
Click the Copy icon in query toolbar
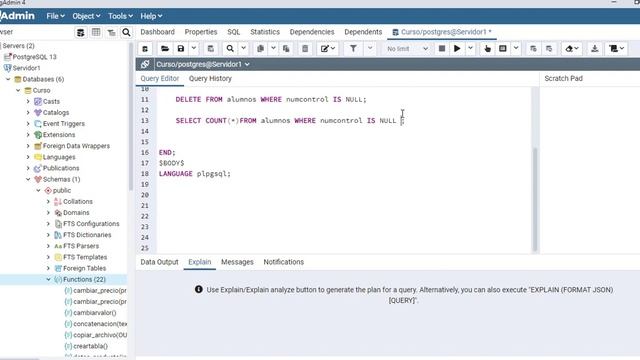[x=260, y=49]
